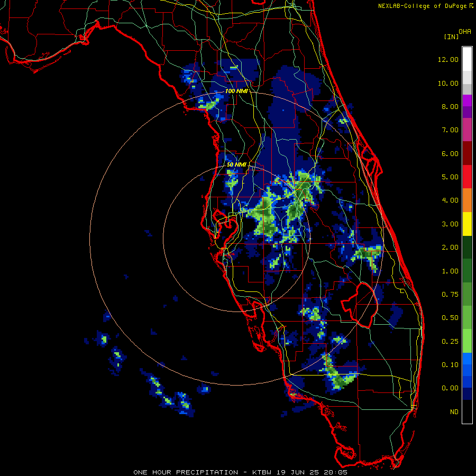This screenshot has width=476, height=476.
Task: Click the orange swatch beside 4.00
Action: 467,200
